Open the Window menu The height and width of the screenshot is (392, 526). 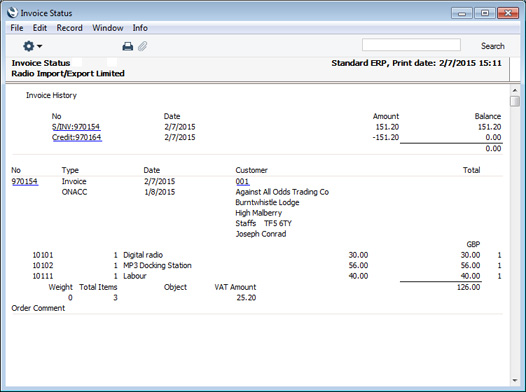coord(108,28)
